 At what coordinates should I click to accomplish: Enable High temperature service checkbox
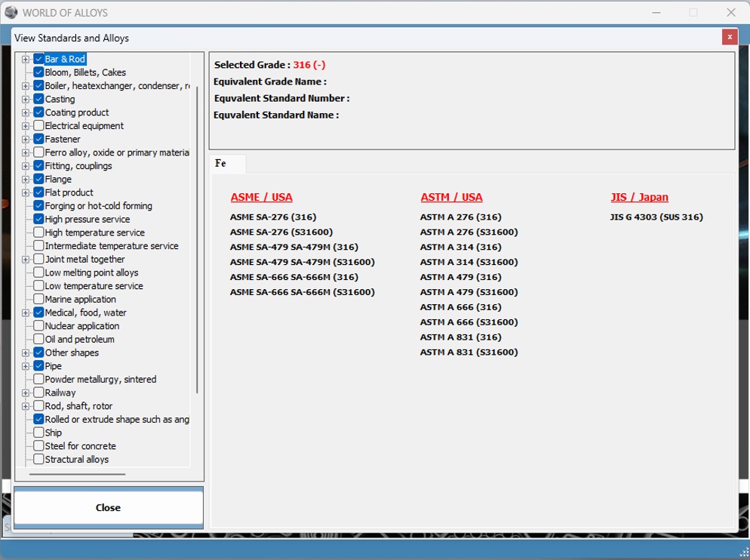click(38, 232)
